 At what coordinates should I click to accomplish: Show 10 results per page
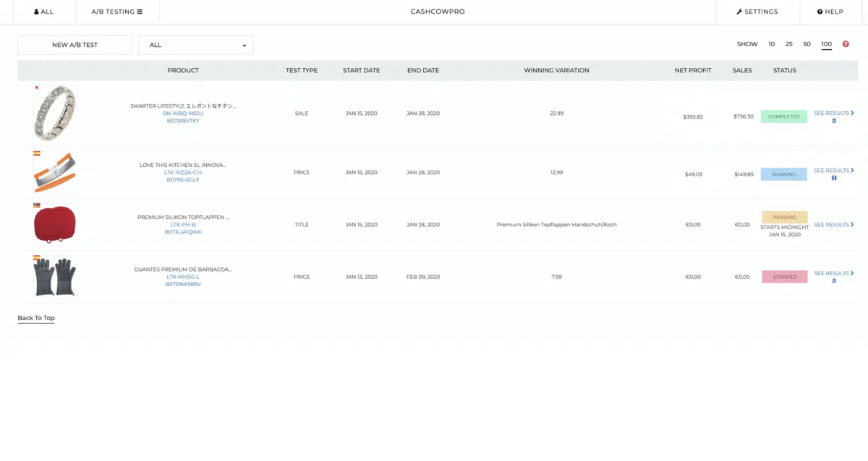(771, 44)
